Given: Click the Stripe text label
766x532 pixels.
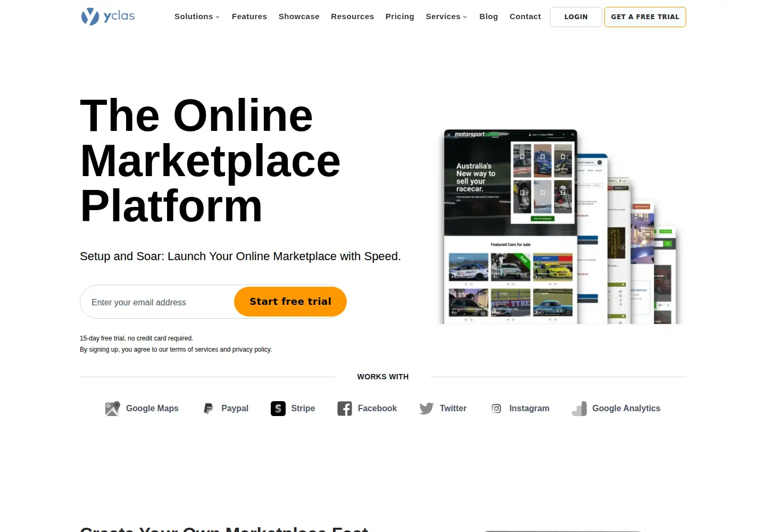Looking at the screenshot, I should click(303, 409).
